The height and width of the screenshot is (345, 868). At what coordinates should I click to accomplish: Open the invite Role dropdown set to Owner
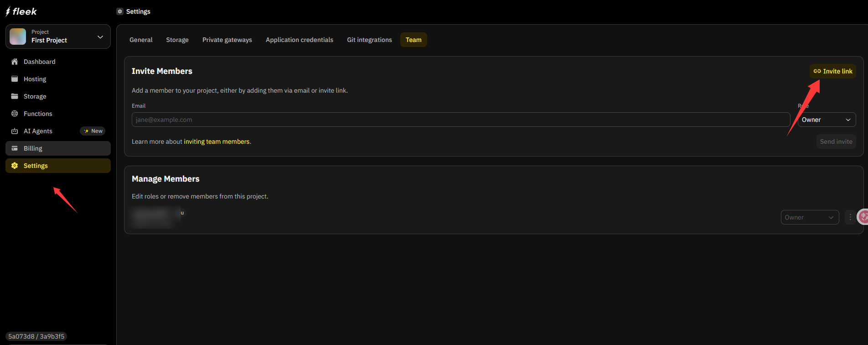coord(826,120)
